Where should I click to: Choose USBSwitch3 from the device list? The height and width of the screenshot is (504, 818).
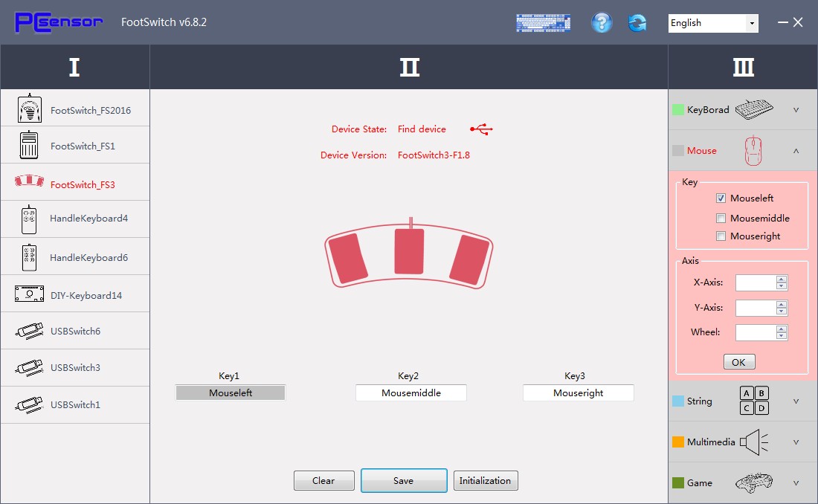75,368
